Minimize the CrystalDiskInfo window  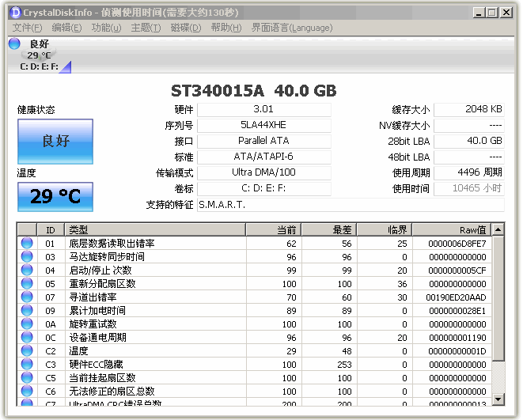[479, 13]
